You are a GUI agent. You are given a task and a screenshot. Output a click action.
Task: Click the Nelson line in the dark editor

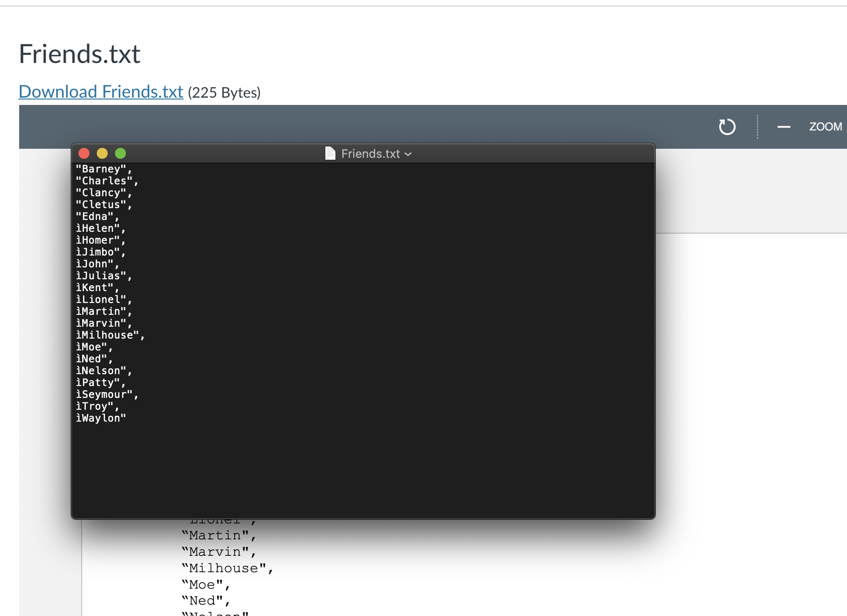click(104, 371)
